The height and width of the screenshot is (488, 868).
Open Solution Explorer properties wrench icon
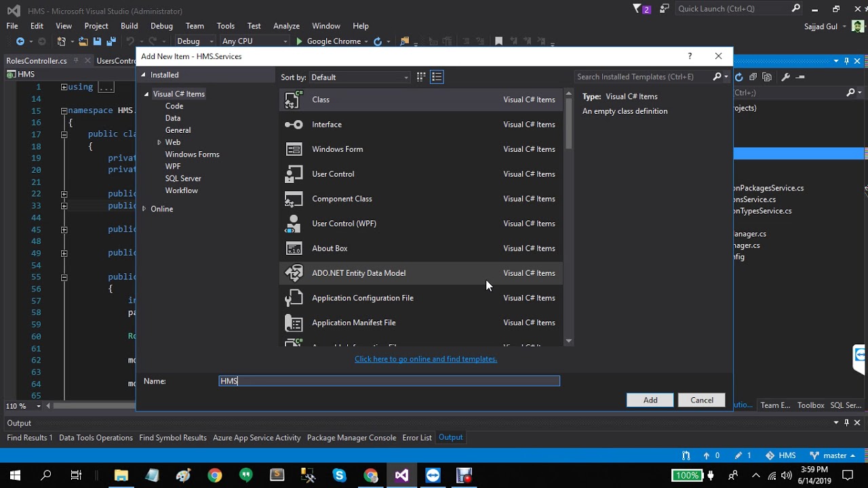point(787,77)
